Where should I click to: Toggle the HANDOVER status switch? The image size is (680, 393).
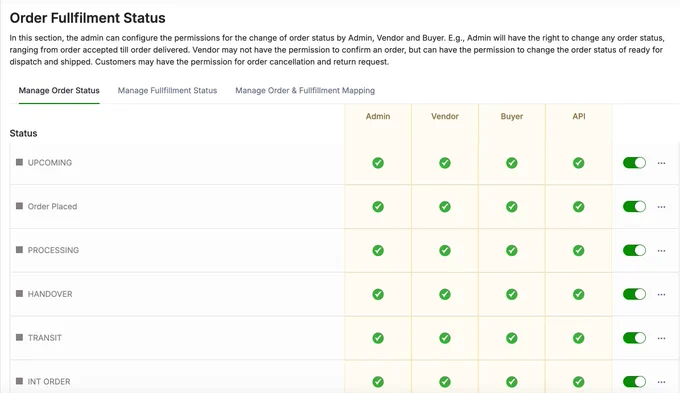[634, 294]
